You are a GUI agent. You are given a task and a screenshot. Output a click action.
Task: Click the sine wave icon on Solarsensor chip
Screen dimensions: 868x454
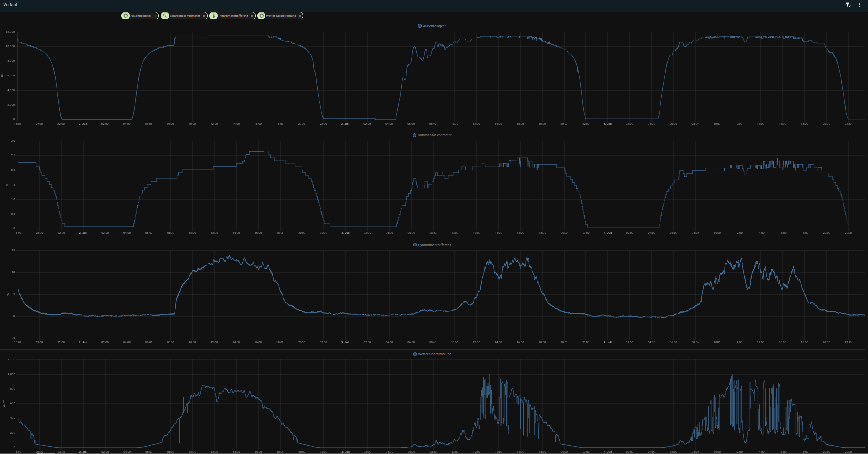point(165,16)
